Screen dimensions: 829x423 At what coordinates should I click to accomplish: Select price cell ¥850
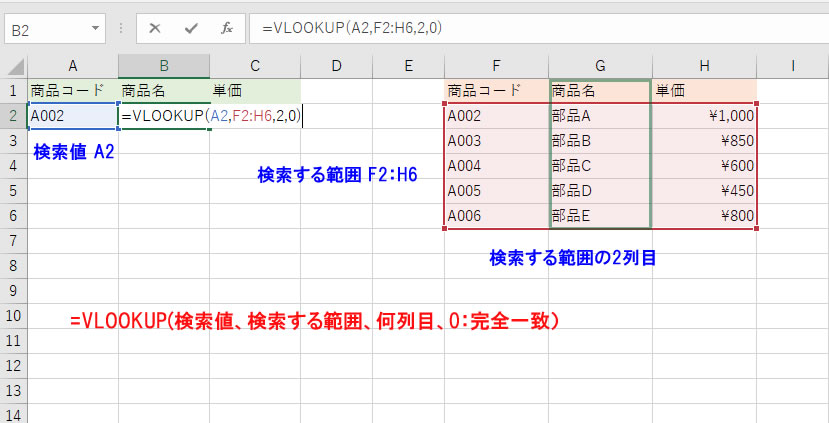(x=704, y=141)
